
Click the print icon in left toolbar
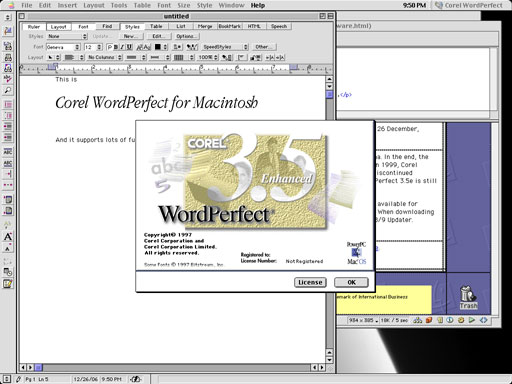coord(8,57)
